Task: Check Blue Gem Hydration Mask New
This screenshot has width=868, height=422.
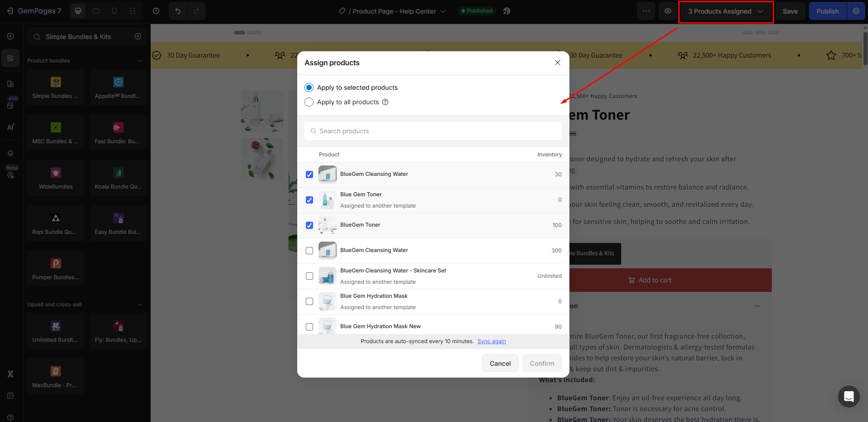Action: click(309, 327)
